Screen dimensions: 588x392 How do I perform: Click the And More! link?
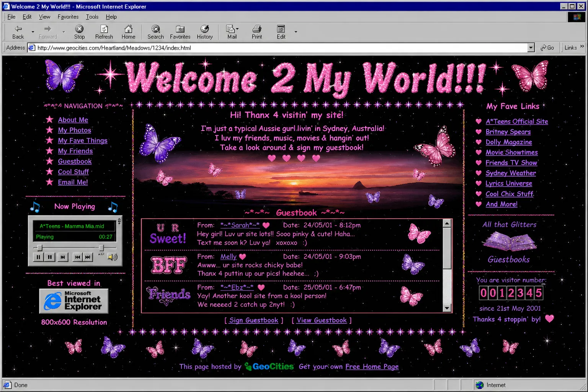point(501,204)
